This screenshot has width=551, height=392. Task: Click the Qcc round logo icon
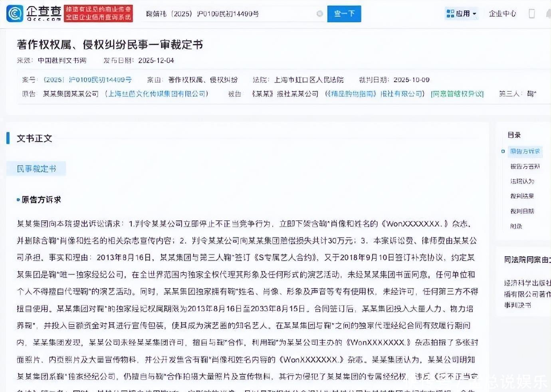15,14
